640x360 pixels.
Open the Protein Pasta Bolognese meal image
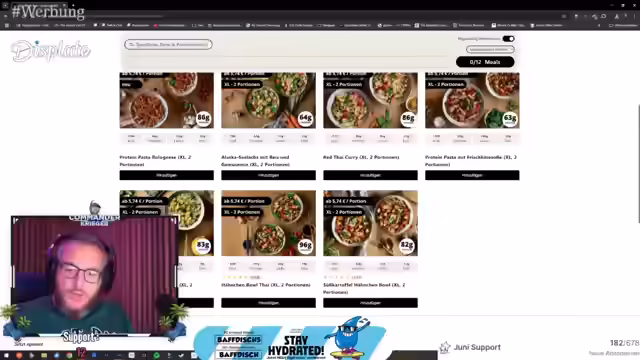167,100
